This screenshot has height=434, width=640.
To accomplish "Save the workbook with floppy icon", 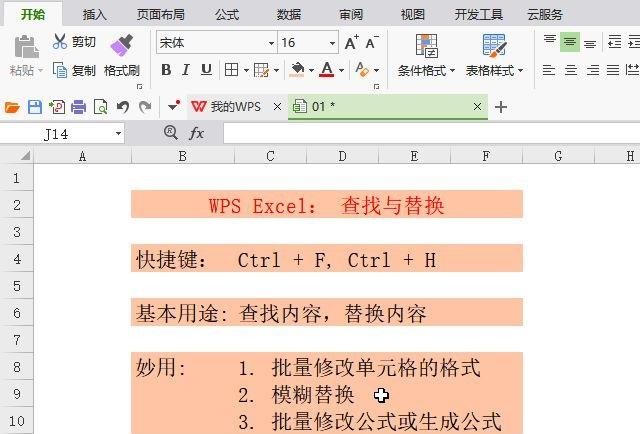I will click(35, 107).
